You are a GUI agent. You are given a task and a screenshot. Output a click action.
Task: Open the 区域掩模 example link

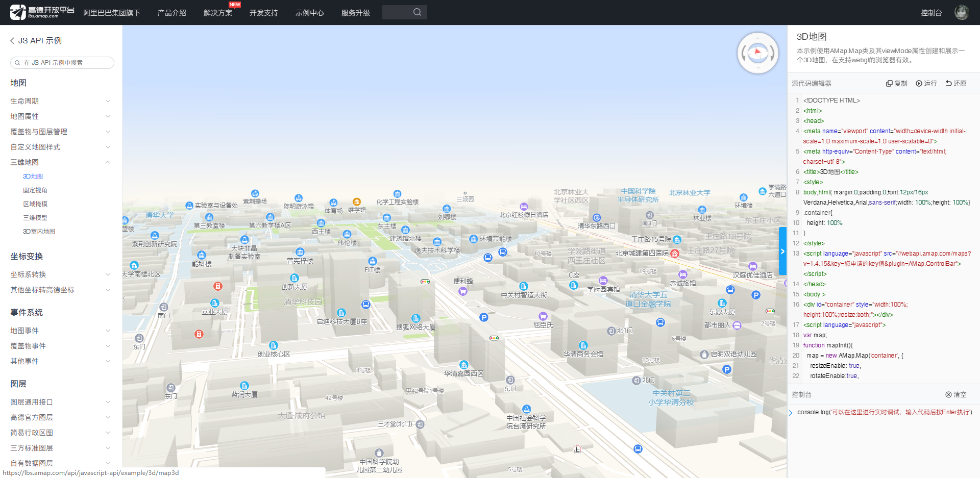coord(35,204)
